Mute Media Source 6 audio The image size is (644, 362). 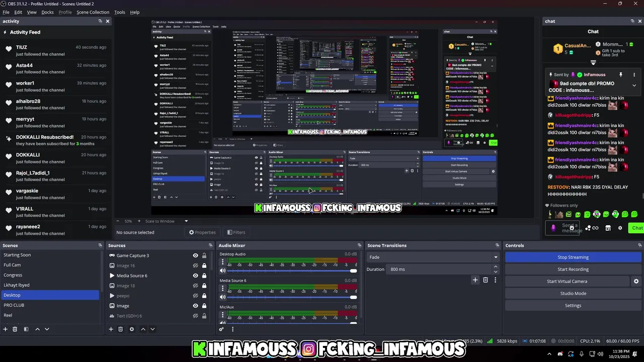pos(223,297)
